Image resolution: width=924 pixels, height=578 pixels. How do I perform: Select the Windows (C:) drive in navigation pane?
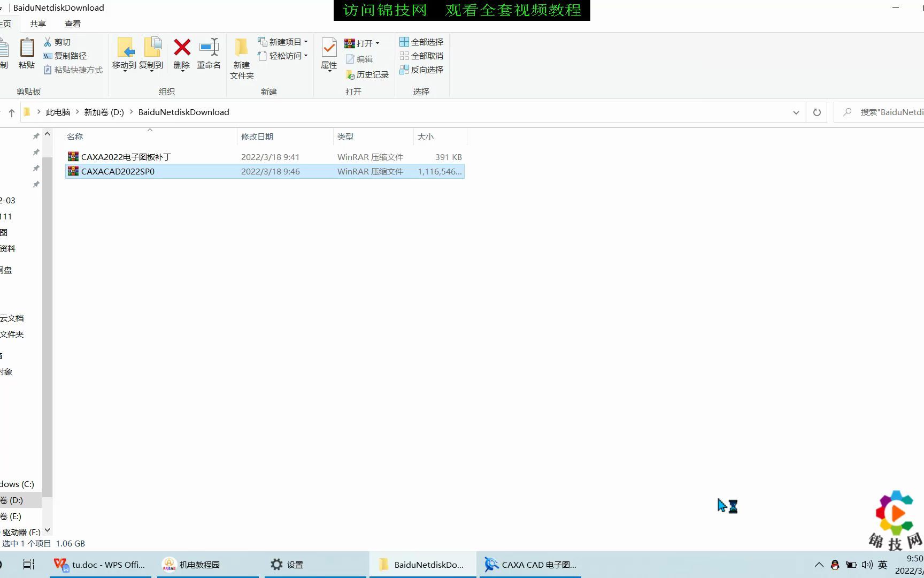(20, 484)
